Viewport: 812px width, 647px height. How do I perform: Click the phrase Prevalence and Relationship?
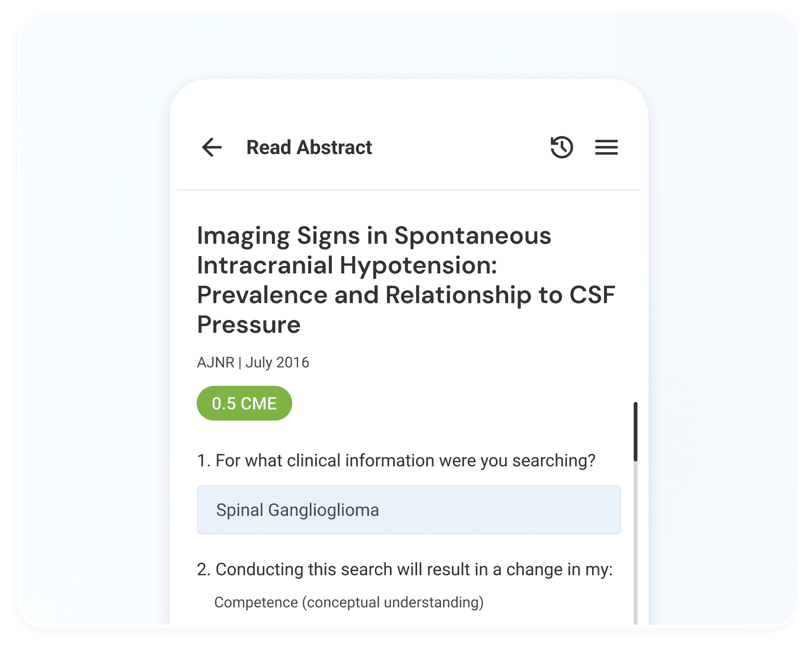point(364,295)
